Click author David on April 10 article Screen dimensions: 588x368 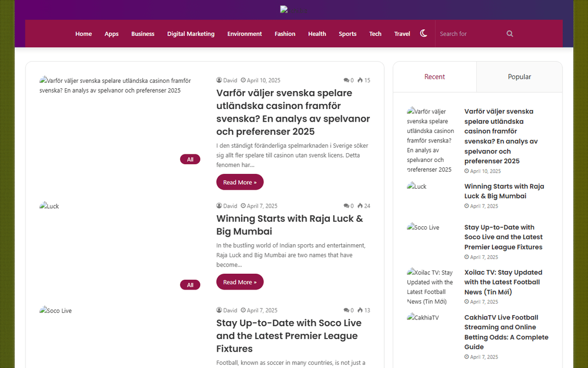pos(230,80)
